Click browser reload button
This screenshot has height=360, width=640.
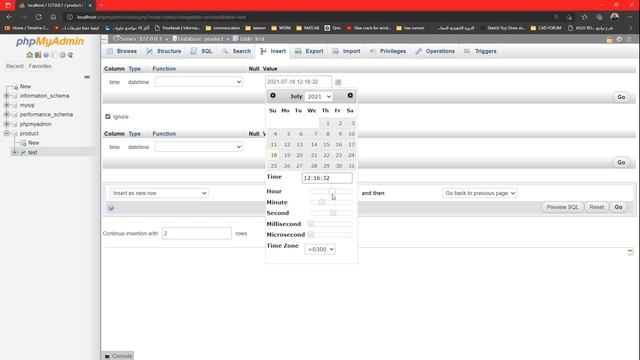[x=38, y=17]
